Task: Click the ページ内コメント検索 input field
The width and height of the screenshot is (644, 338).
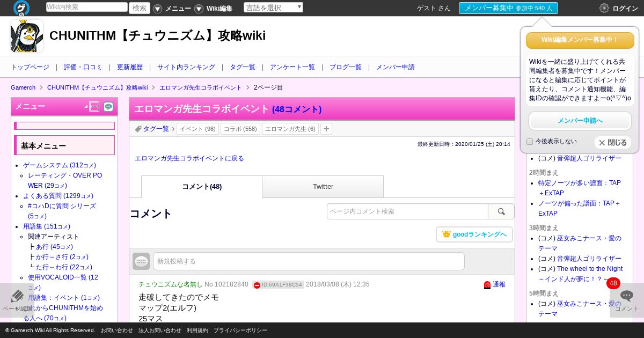Action: [407, 211]
